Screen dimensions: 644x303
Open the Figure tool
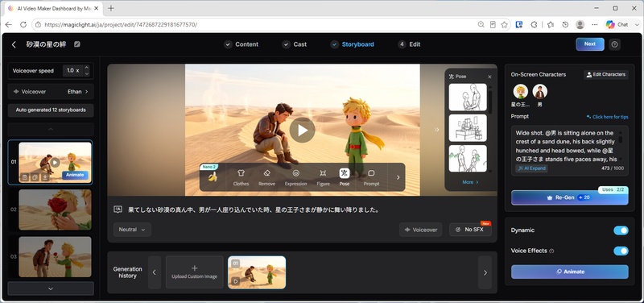[324, 177]
